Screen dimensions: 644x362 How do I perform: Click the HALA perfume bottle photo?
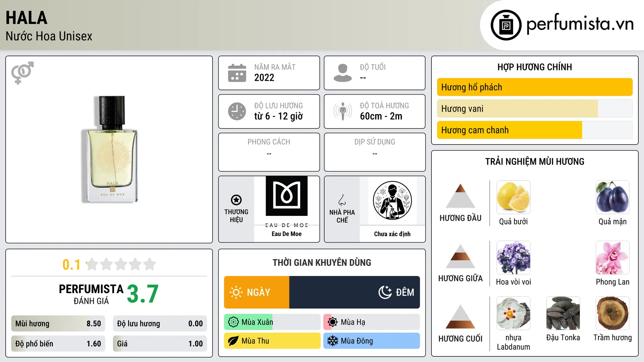pos(109,149)
